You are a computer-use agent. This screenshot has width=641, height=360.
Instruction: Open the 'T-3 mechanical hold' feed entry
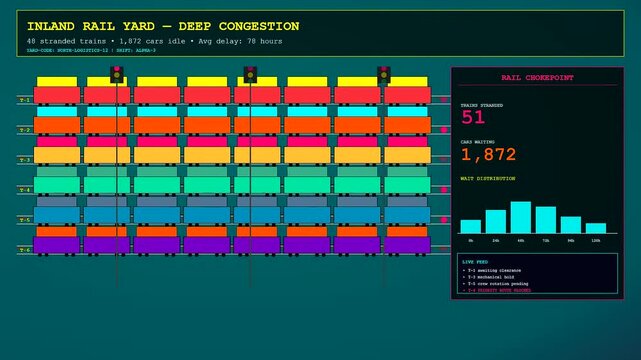pyautogui.click(x=489, y=277)
